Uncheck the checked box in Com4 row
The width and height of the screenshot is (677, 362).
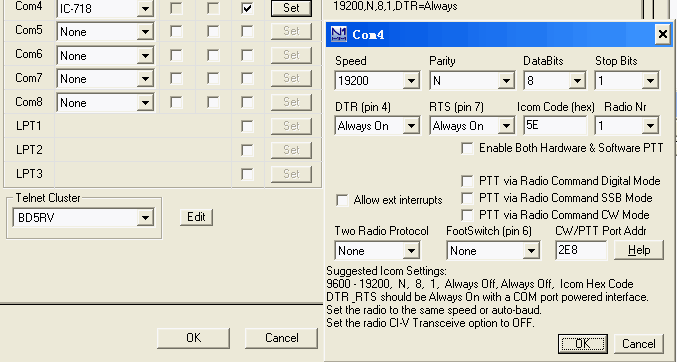[x=247, y=8]
